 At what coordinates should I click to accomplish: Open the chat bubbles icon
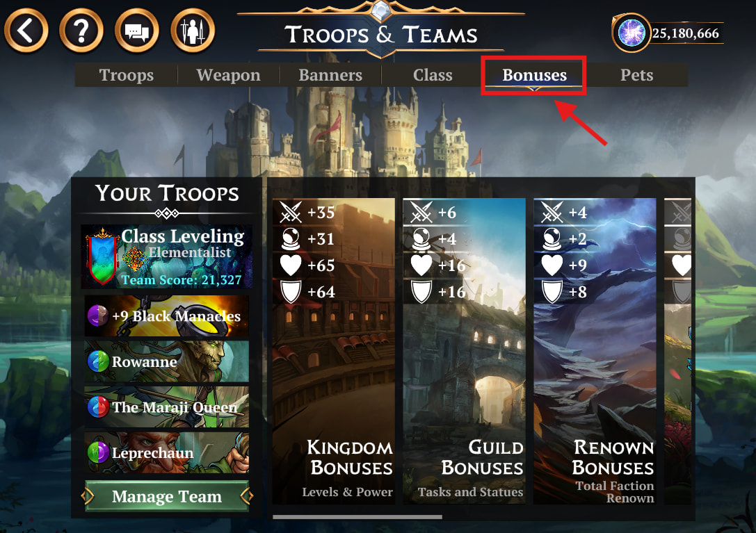pyautogui.click(x=137, y=31)
